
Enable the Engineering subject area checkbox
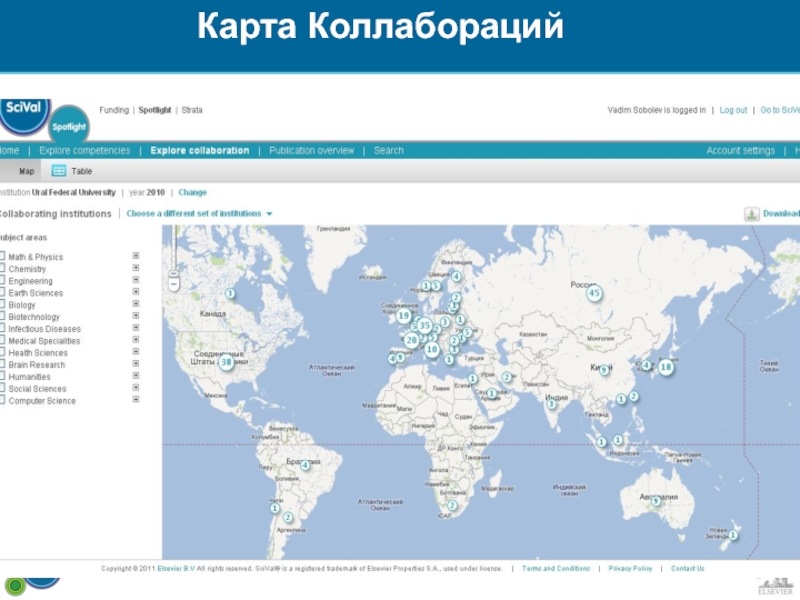pos(3,281)
